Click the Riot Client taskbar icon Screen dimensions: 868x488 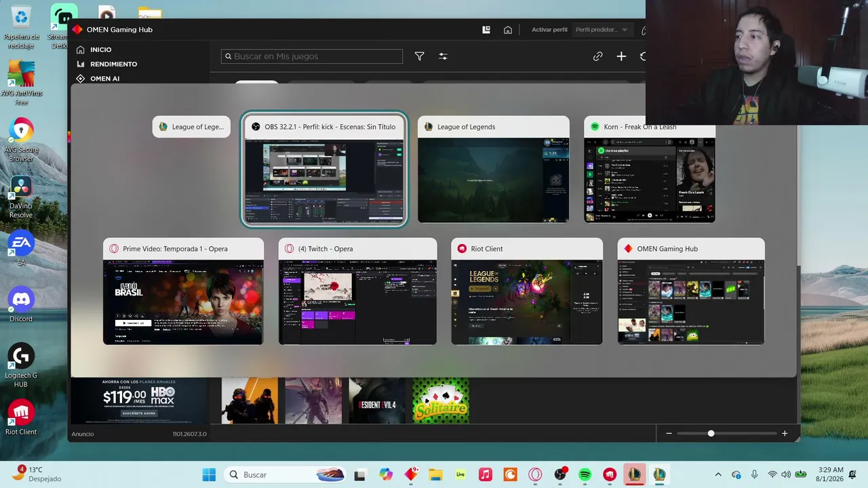(x=610, y=474)
